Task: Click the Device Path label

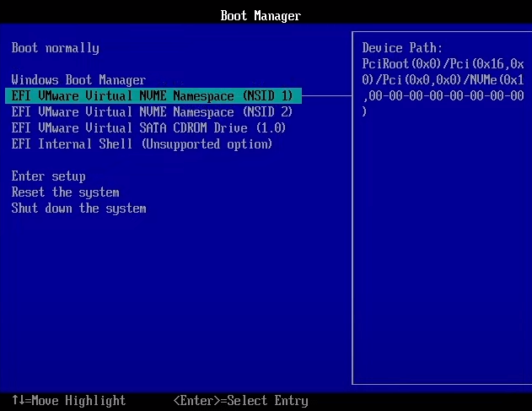Action: (402, 48)
